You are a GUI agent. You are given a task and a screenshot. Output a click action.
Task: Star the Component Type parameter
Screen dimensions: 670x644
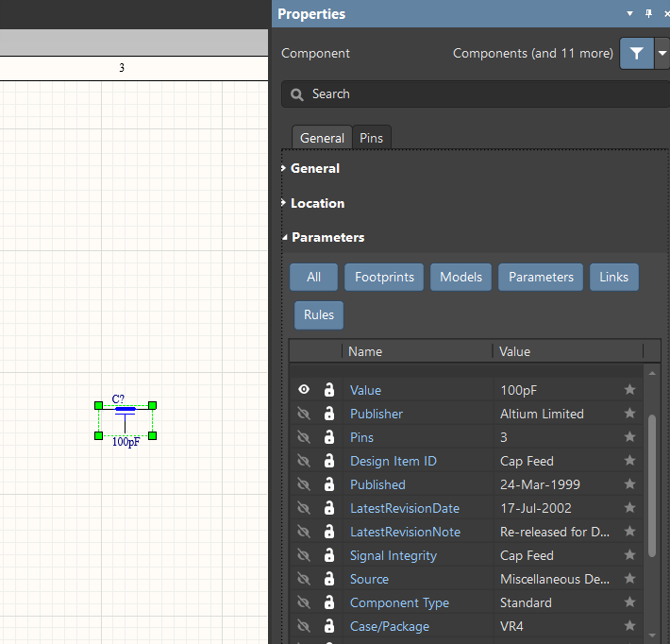[x=629, y=602]
